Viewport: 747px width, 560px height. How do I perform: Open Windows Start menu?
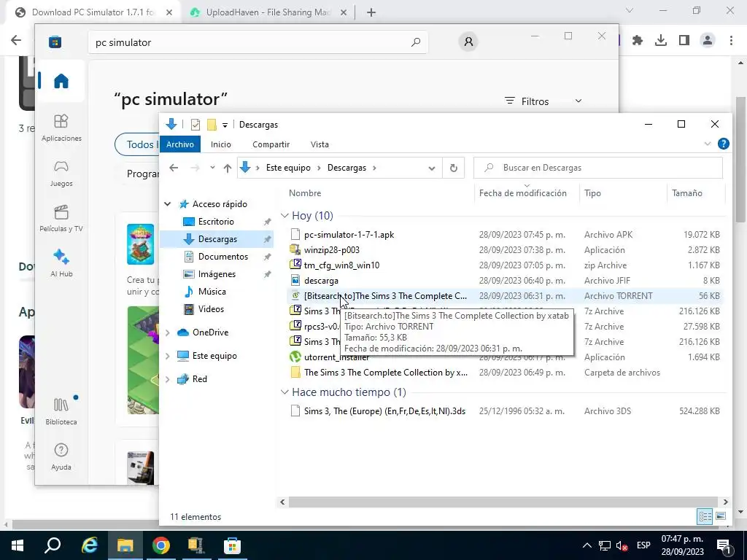click(x=18, y=545)
